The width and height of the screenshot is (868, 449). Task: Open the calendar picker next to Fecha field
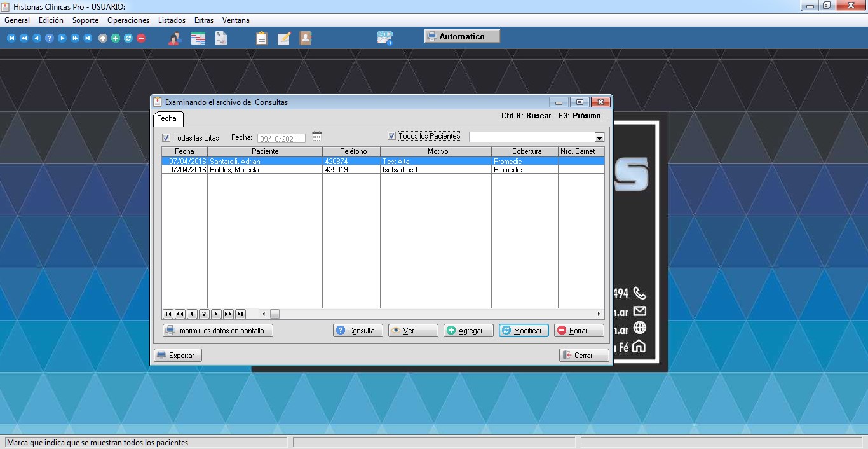317,137
